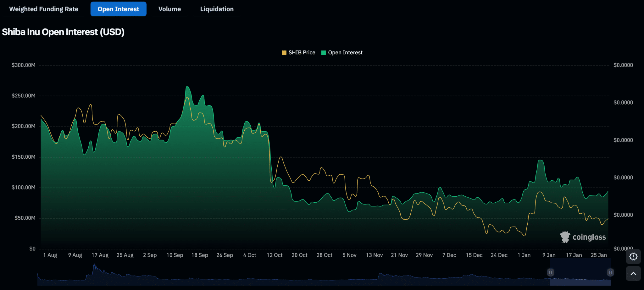Click the 12 Oct label on the date axis
644x290 pixels.
[x=275, y=255]
